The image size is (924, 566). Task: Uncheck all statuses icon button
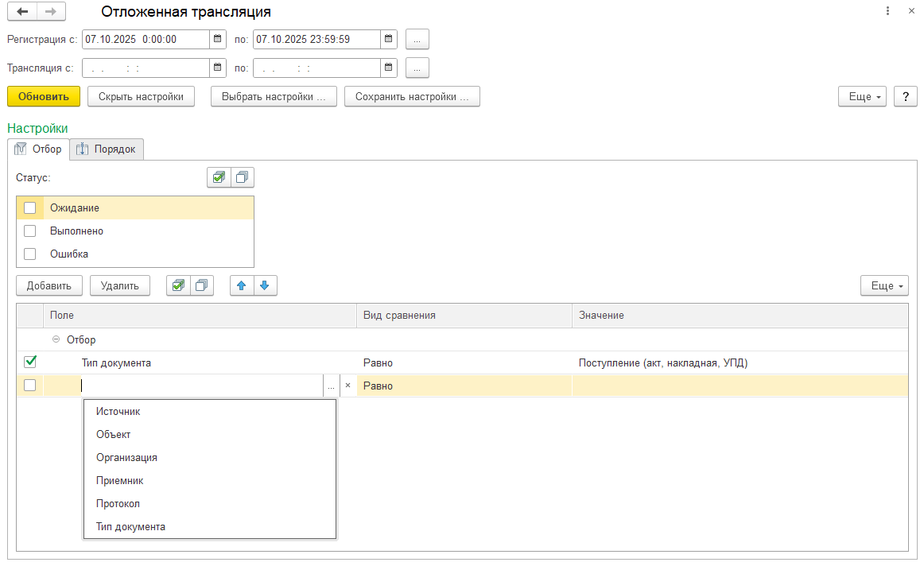[x=242, y=177]
